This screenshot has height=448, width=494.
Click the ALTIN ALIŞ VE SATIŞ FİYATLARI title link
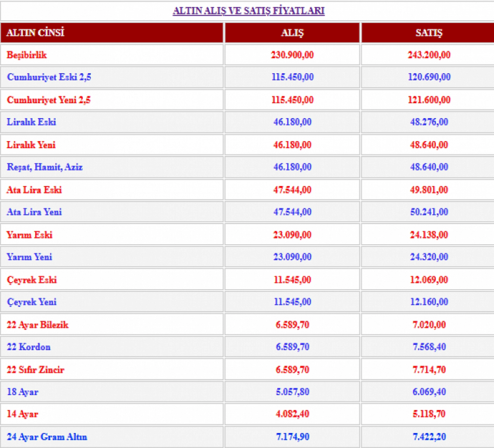(x=248, y=11)
